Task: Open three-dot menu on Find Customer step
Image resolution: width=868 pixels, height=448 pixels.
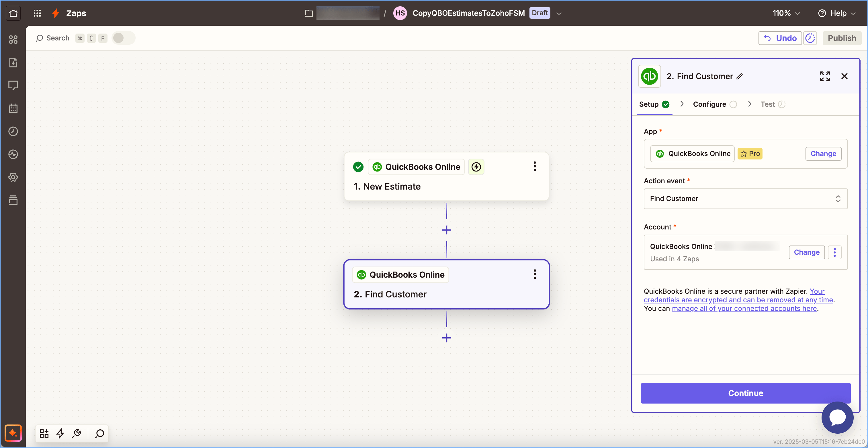Action: pyautogui.click(x=534, y=274)
